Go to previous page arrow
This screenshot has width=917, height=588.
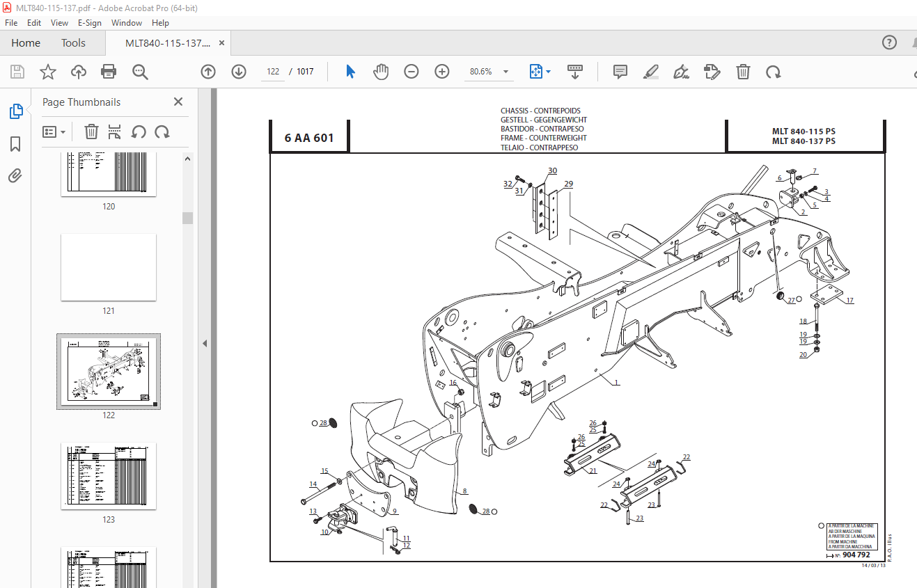click(x=208, y=72)
